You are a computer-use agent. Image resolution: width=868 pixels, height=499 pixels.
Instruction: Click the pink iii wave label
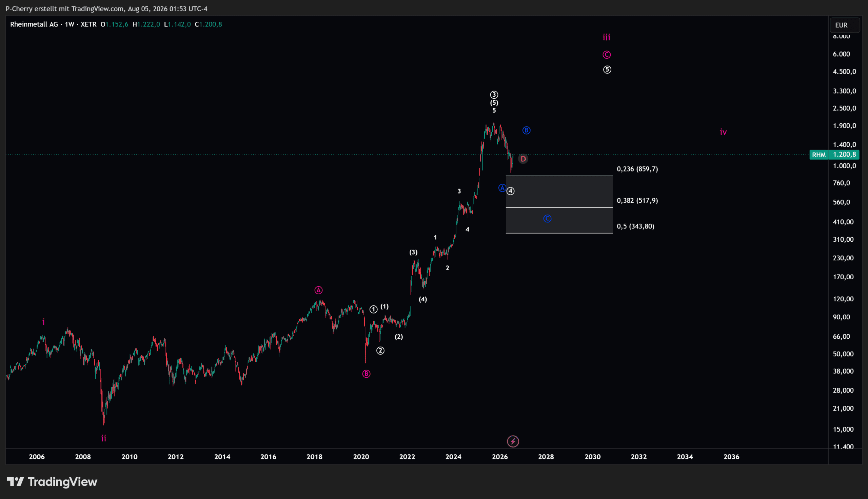coord(606,37)
